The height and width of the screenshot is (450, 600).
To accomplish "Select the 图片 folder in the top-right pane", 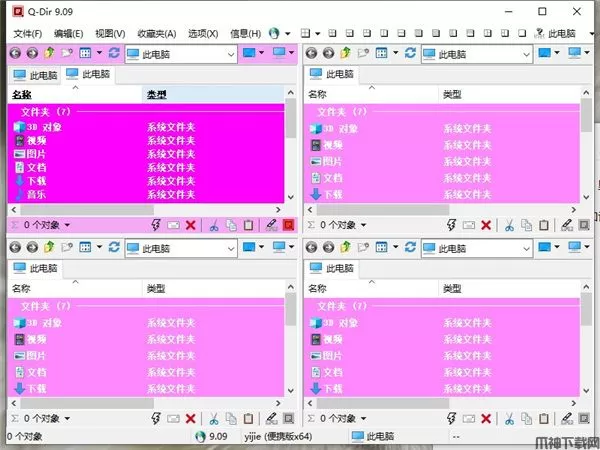I will (x=326, y=161).
